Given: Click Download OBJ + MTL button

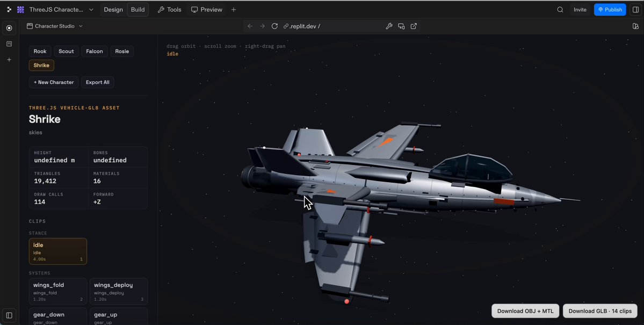Looking at the screenshot, I should coord(525,311).
